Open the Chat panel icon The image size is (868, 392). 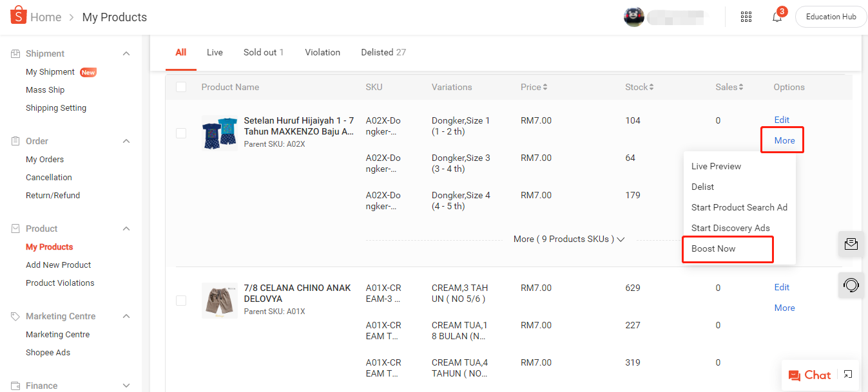(x=809, y=375)
